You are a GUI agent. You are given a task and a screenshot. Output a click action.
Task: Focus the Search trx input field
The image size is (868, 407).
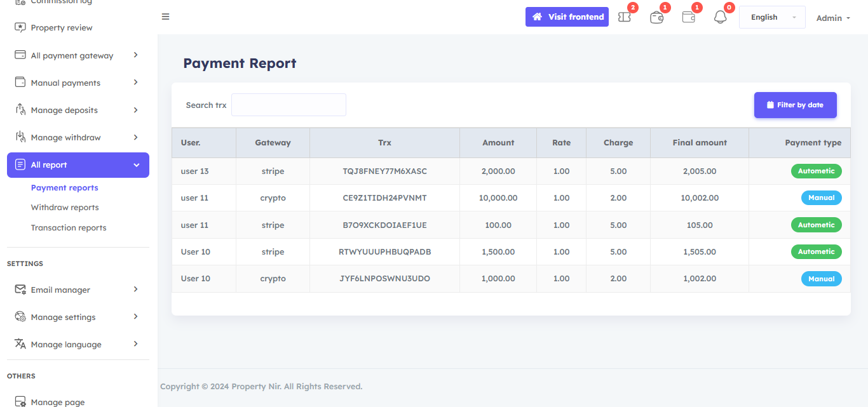(288, 105)
